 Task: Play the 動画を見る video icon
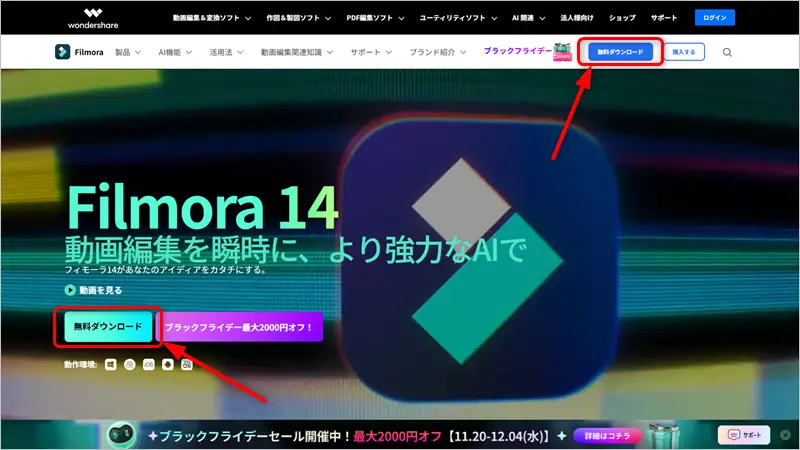pyautogui.click(x=70, y=290)
